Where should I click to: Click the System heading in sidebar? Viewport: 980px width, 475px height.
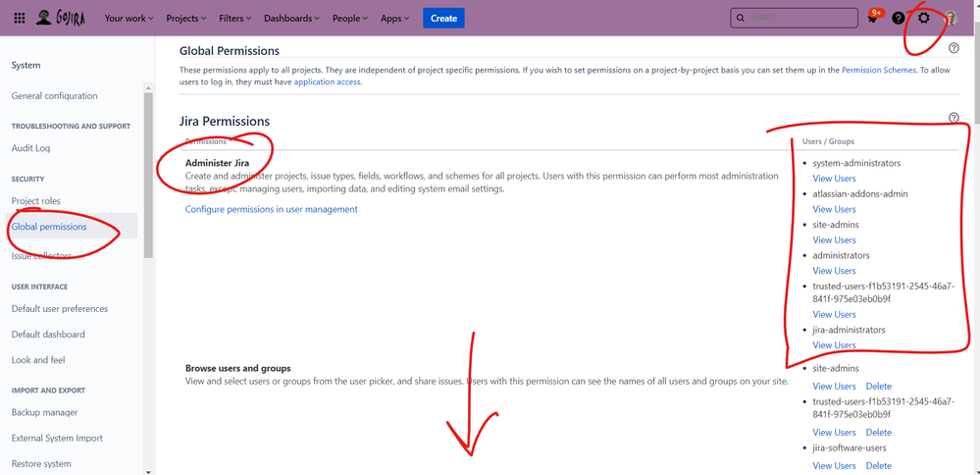pyautogui.click(x=26, y=65)
